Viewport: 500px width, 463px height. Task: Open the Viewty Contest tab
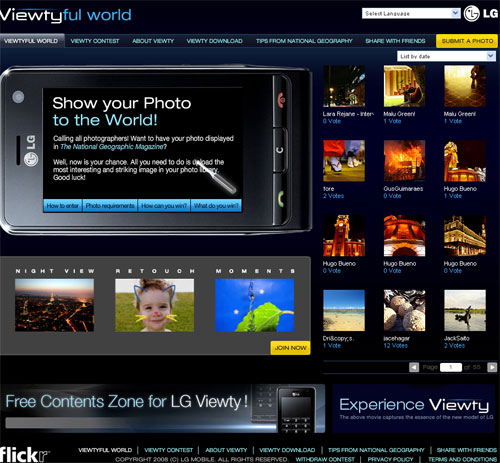95,41
